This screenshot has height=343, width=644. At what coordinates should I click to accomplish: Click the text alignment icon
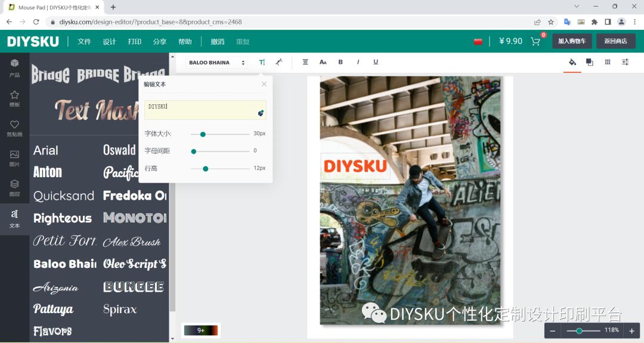(305, 62)
